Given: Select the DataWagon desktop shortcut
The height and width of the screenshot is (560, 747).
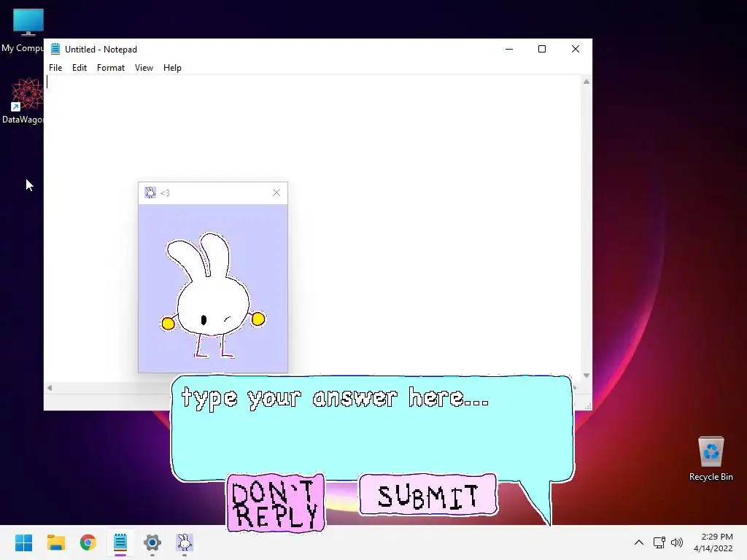Looking at the screenshot, I should point(23,101).
